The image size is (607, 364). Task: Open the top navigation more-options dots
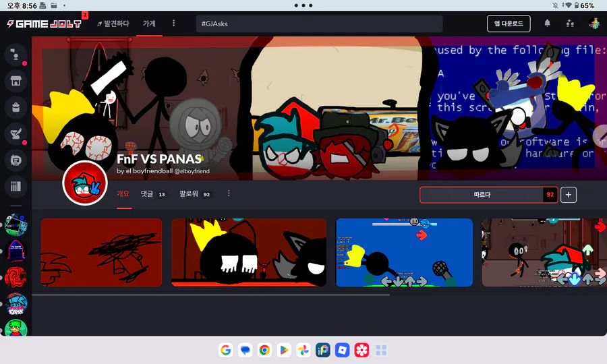173,23
